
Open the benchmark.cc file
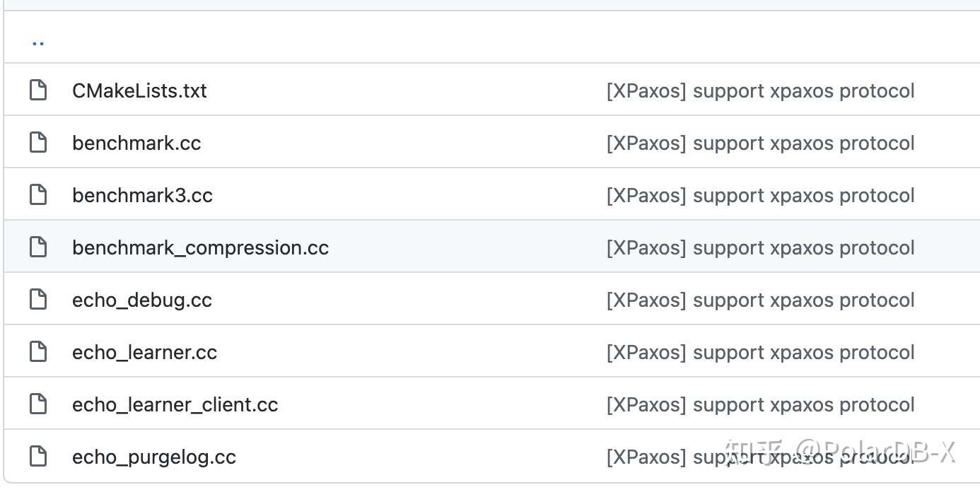[136, 143]
